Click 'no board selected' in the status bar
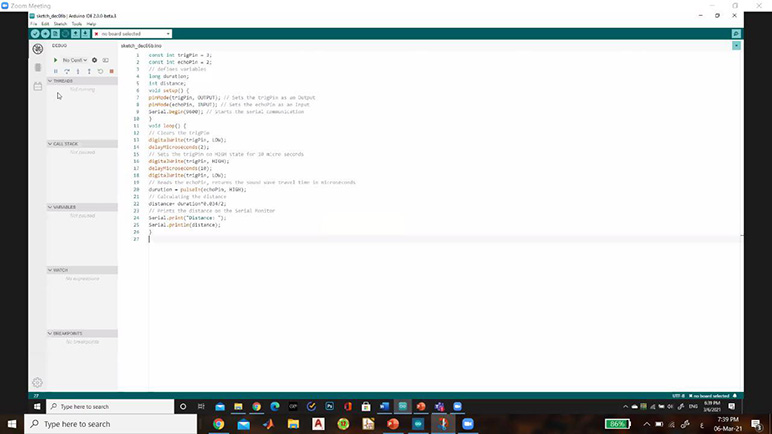The height and width of the screenshot is (434, 772). click(709, 396)
